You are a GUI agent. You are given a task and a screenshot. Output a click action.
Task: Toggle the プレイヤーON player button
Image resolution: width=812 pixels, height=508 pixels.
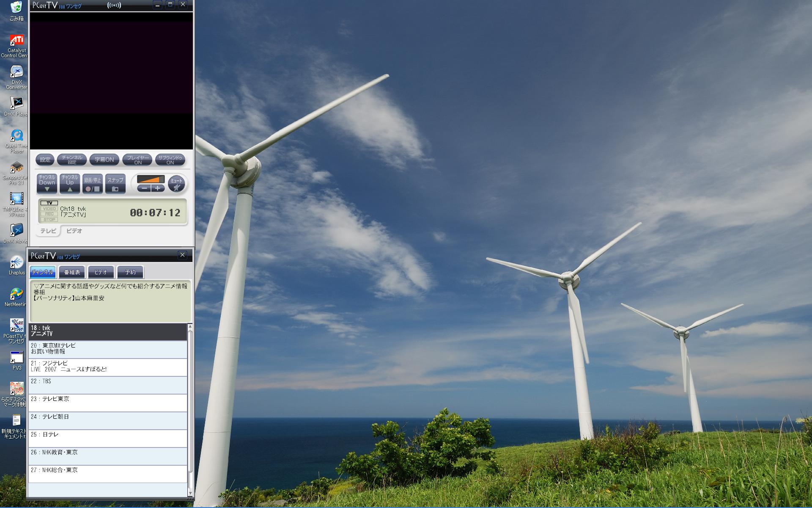tap(138, 160)
